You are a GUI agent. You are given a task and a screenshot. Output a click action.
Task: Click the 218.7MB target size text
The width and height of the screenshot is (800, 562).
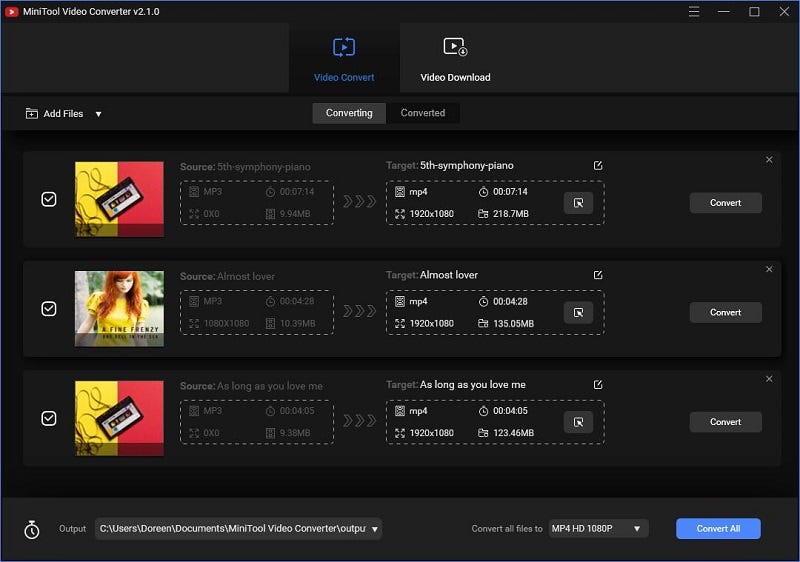511,214
